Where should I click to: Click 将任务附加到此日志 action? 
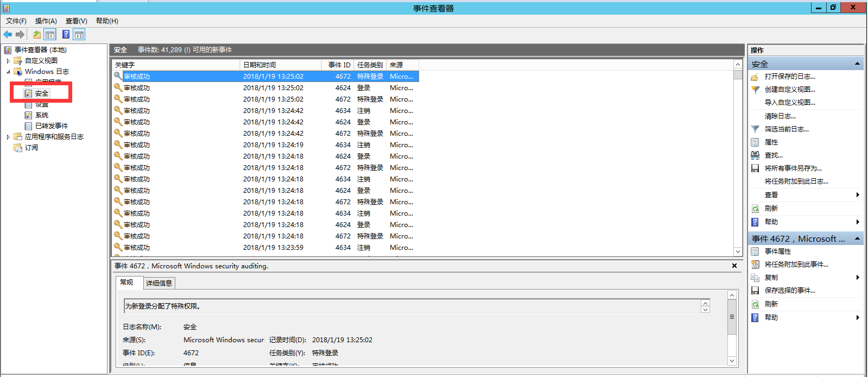(x=796, y=181)
